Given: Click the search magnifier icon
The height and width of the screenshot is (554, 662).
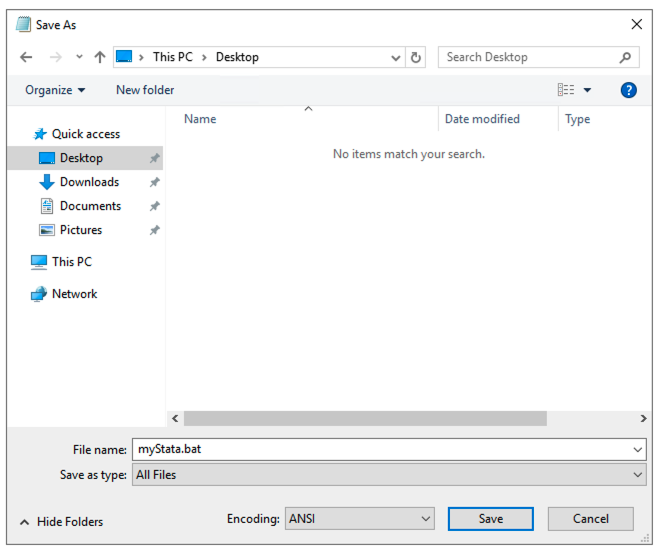Looking at the screenshot, I should tap(626, 57).
